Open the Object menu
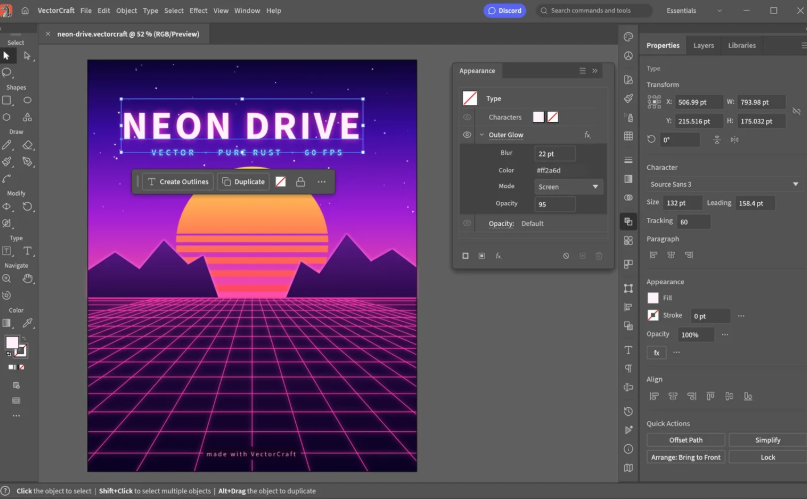Screen dimensions: 807x499 [127, 10]
